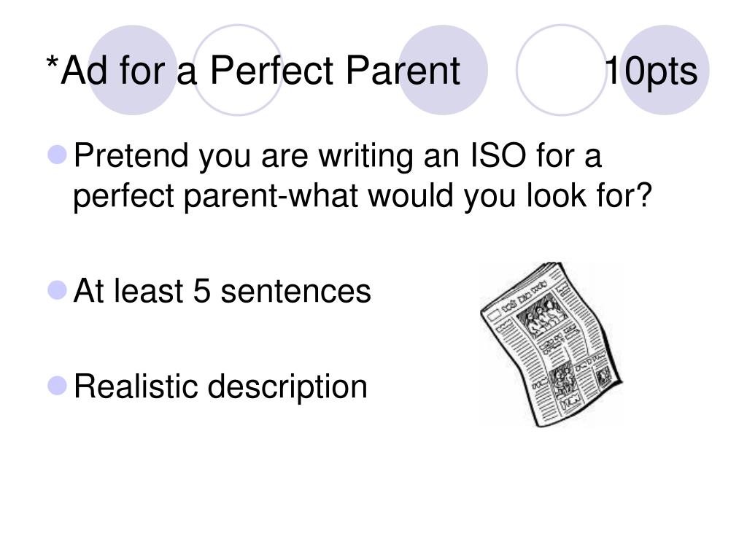Select the bullet before 'At least 5 sentences'
This screenshot has height=560, width=747.
coord(58,290)
